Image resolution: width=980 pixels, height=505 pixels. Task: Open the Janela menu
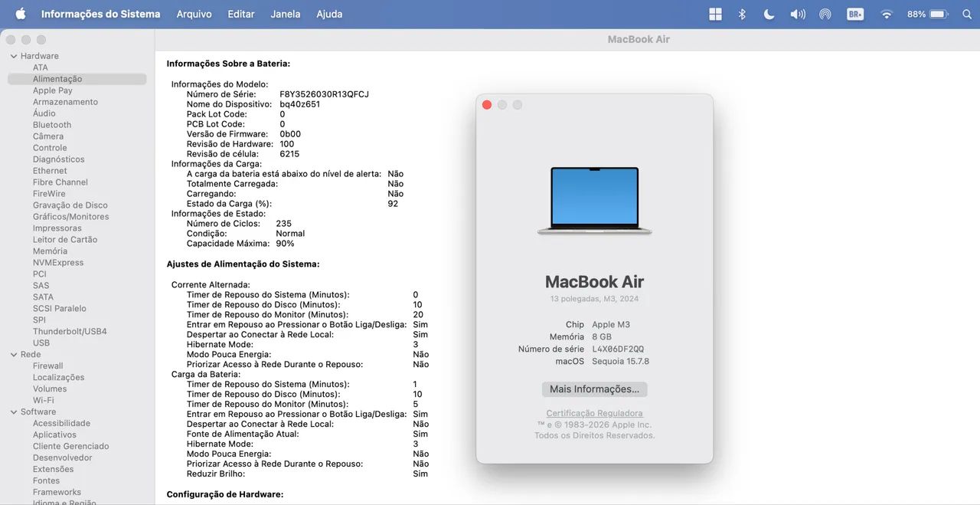[x=286, y=14]
